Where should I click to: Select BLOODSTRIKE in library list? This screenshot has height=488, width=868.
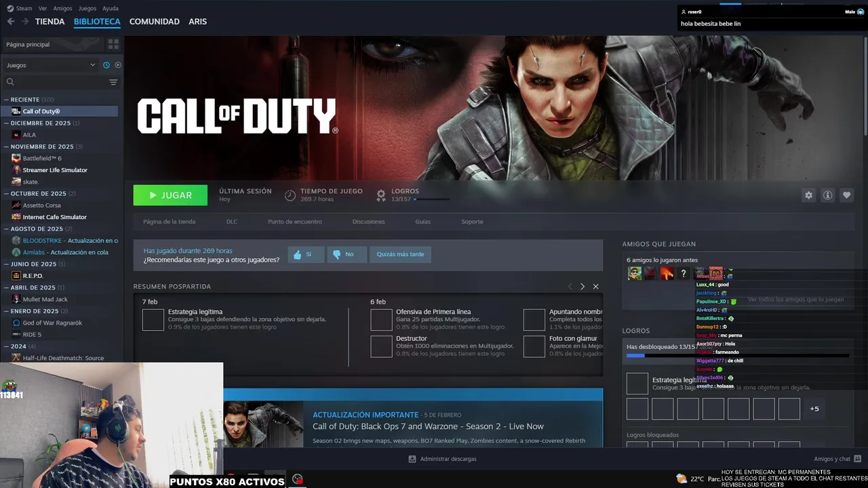pyautogui.click(x=60, y=241)
